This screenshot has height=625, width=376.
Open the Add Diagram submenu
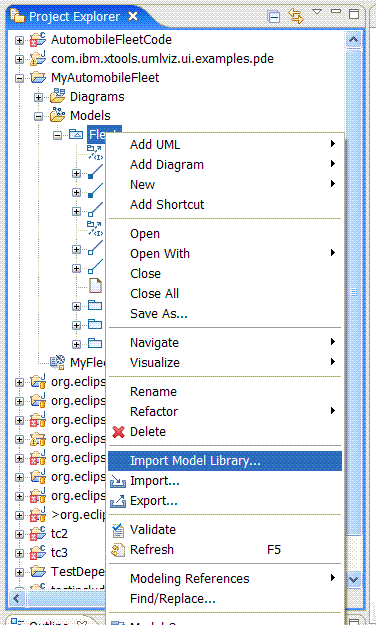(x=225, y=165)
